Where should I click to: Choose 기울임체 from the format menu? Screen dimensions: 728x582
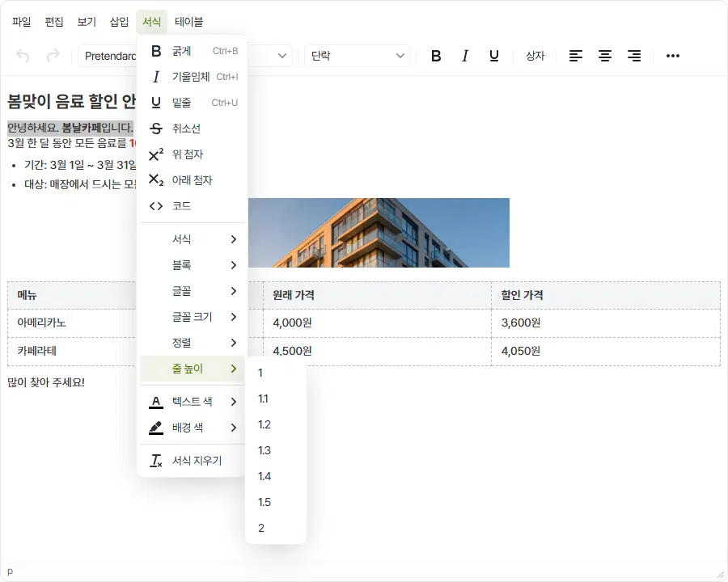(x=193, y=77)
